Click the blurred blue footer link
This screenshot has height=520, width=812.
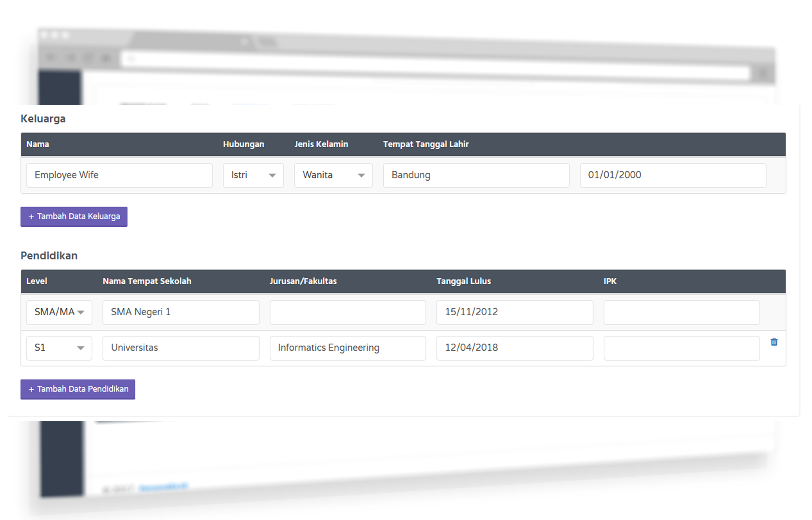(163, 487)
